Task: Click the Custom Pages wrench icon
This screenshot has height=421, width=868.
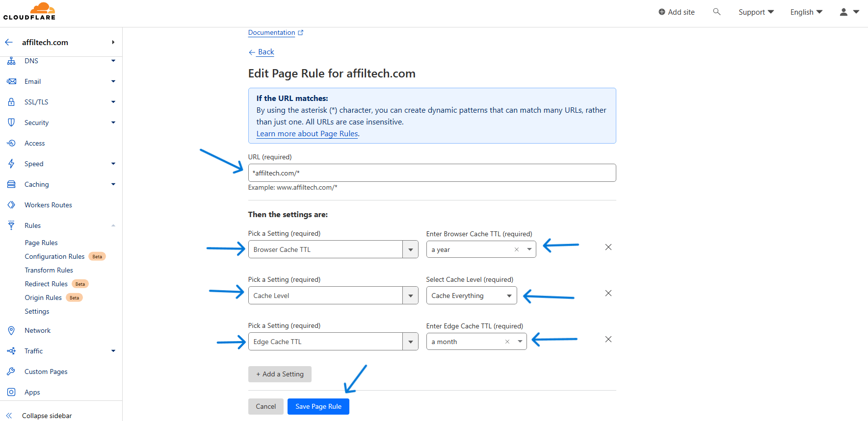Action: tap(11, 371)
